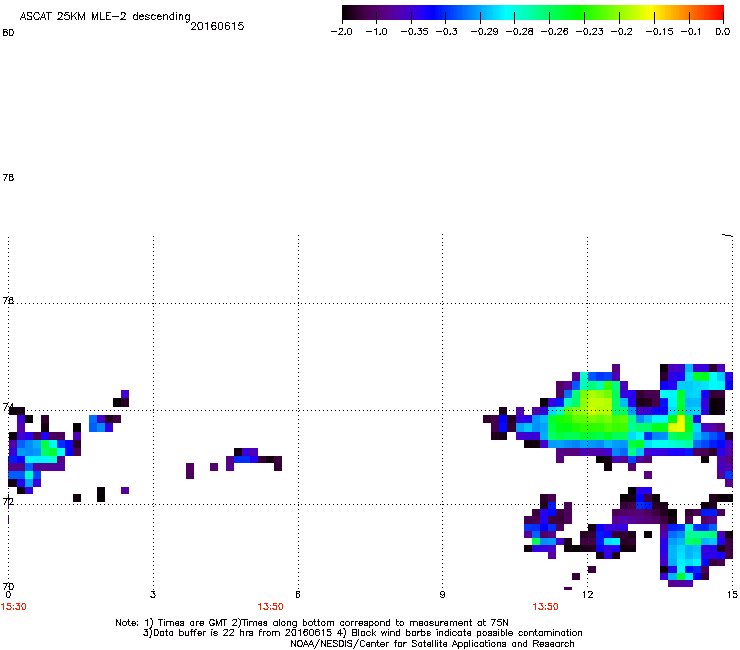
Task: Click the longitude axis label '3'
Action: [x=153, y=594]
